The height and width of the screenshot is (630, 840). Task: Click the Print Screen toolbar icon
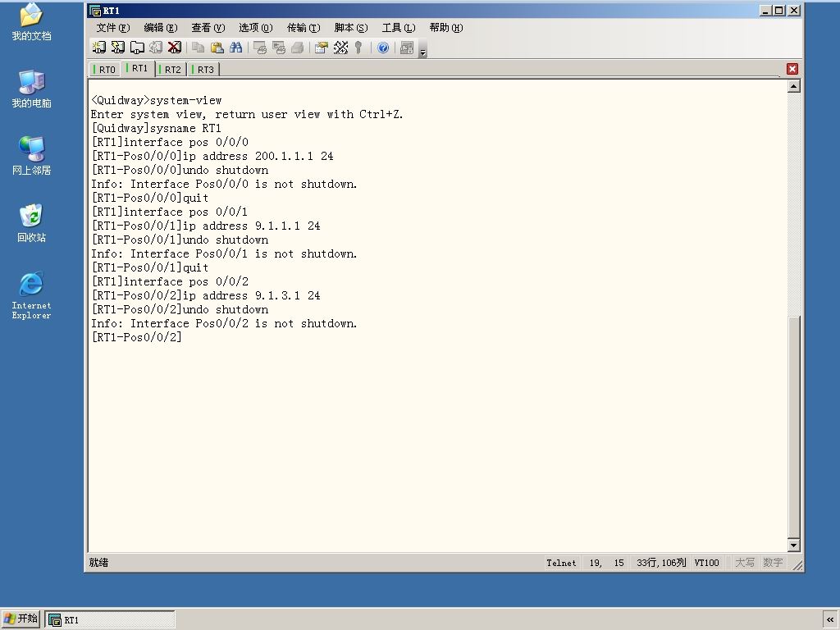coord(260,48)
